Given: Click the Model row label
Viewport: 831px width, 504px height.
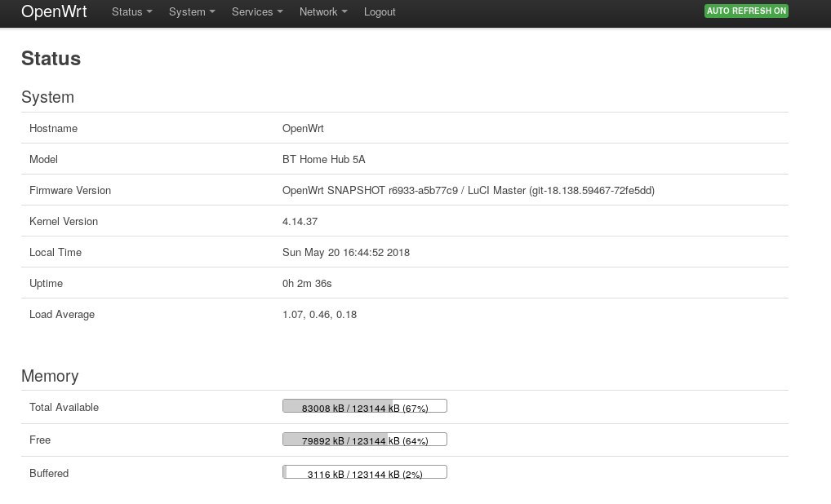Looking at the screenshot, I should pos(43,159).
